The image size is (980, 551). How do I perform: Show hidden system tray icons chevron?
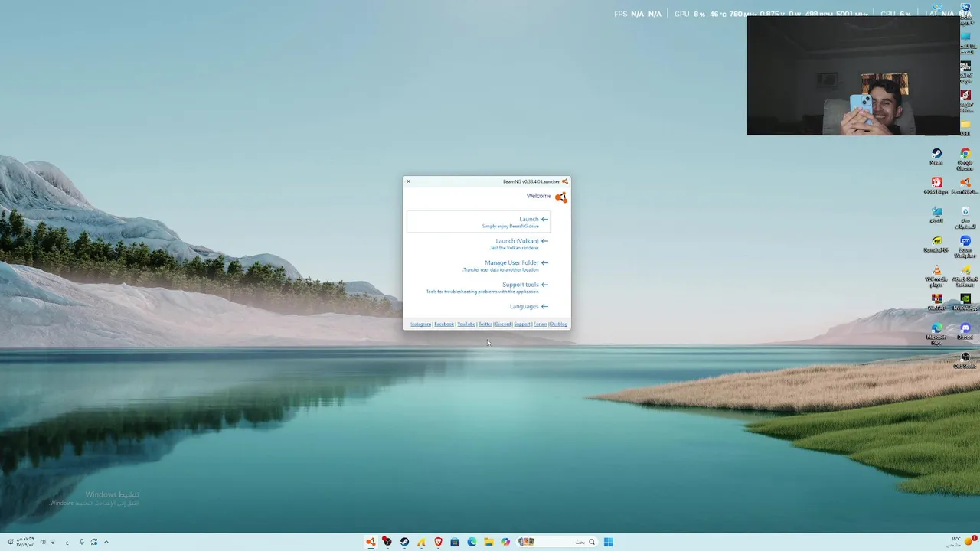pos(106,542)
